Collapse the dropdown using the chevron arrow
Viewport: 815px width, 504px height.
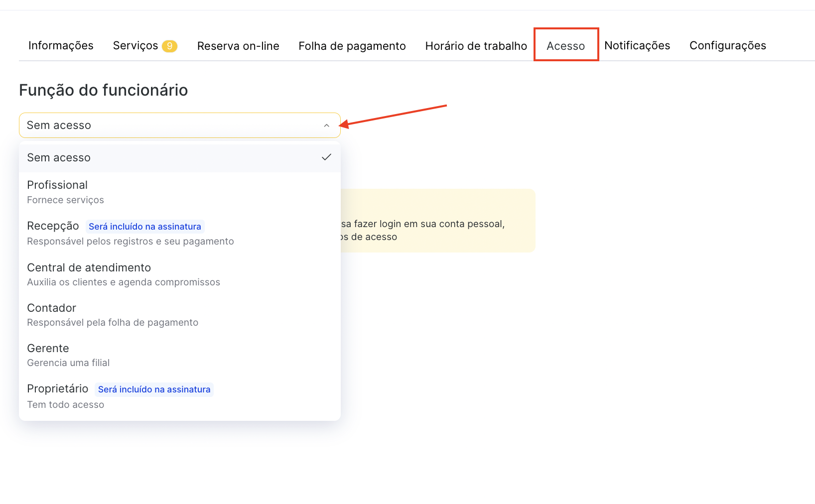tap(326, 126)
